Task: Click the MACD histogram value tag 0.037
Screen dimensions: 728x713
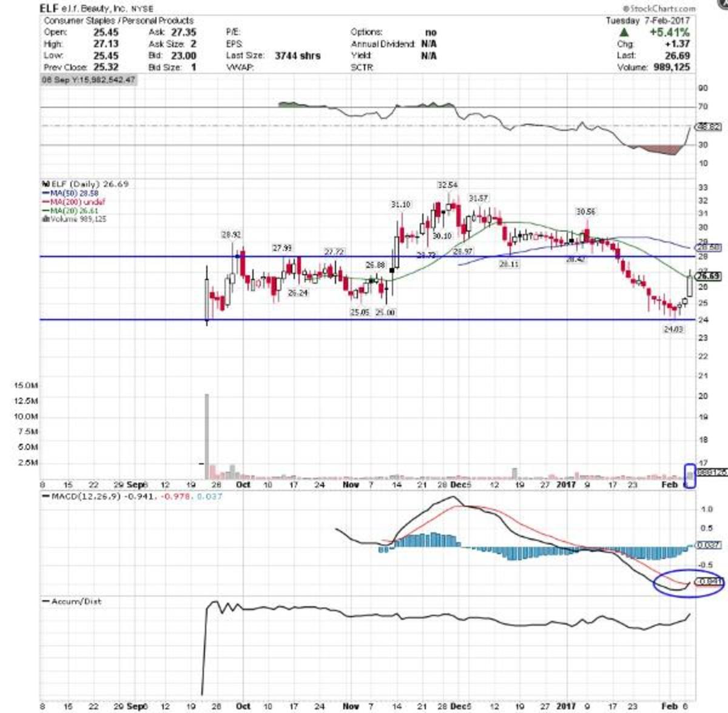Action: [x=709, y=545]
